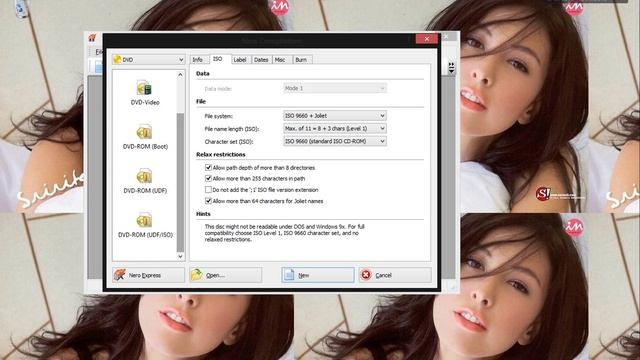Viewport: 640px width, 360px height.
Task: Click the Hints text about DOS compatibility
Action: coord(284,233)
